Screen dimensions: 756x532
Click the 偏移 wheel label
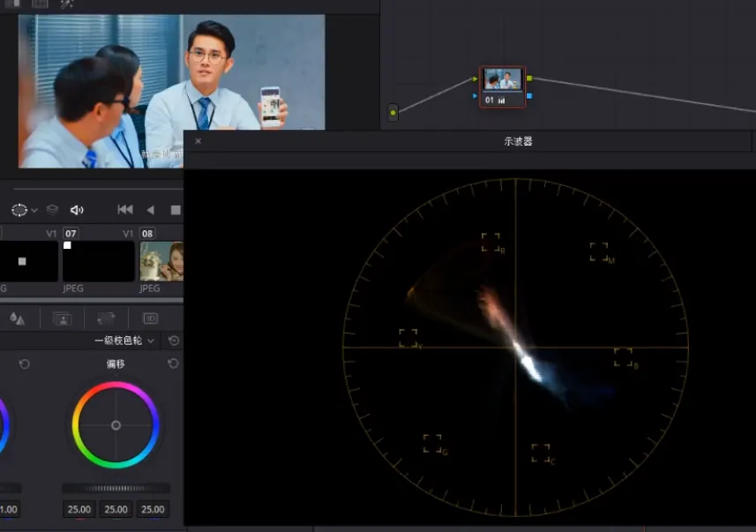(x=116, y=364)
